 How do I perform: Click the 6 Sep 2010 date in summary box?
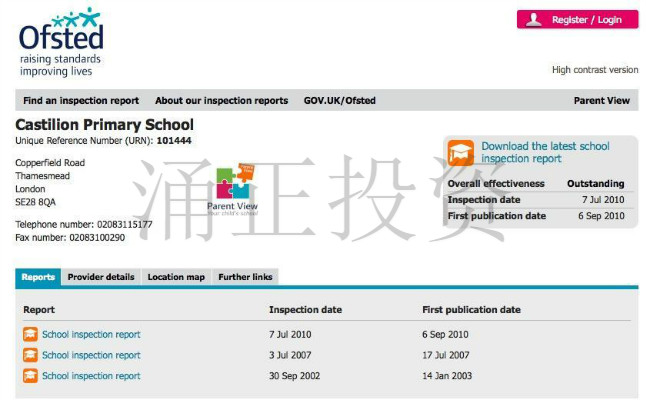pos(601,216)
